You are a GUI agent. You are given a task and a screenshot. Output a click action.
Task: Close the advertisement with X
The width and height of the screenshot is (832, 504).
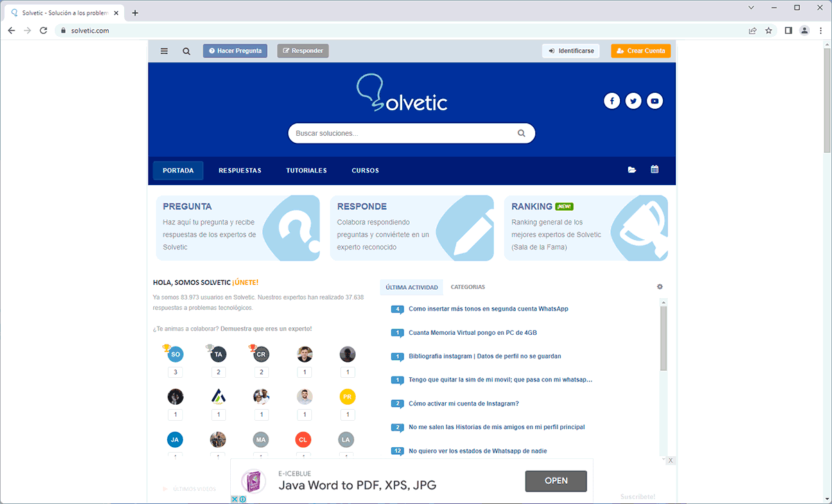(670, 460)
